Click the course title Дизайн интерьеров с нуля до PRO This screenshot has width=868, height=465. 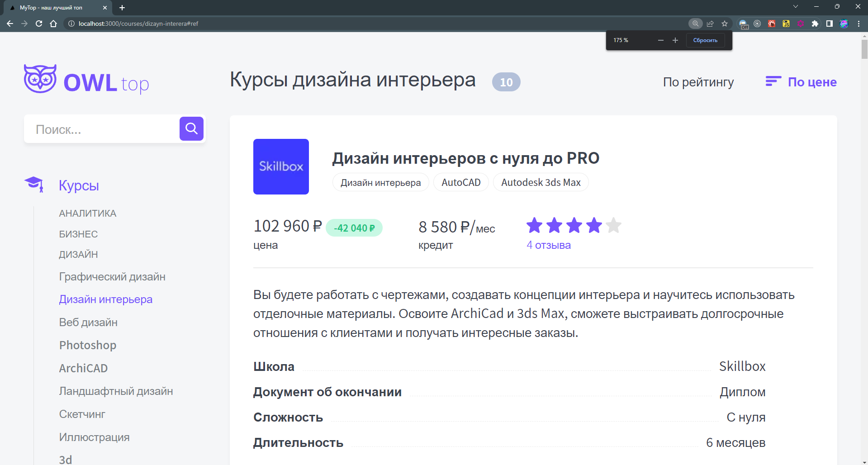tap(465, 158)
